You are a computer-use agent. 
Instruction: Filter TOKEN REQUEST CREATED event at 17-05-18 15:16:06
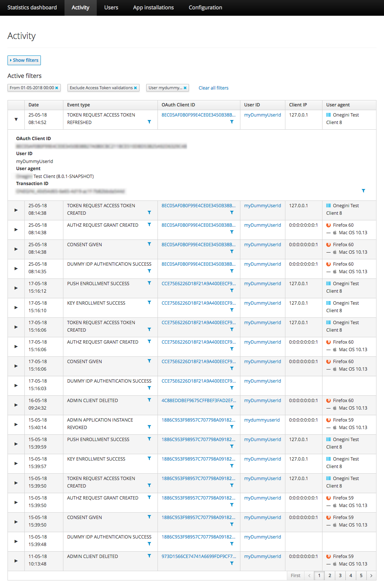(149, 329)
